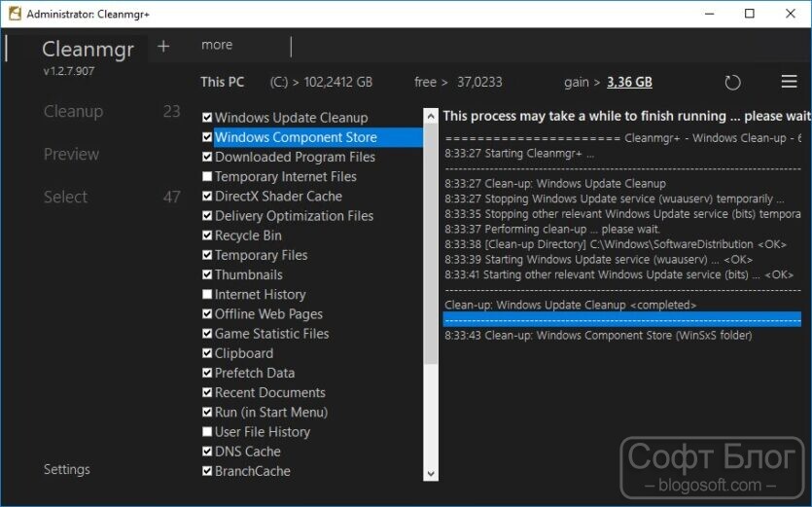Uncheck DNS Cache checkbox

coord(207,452)
